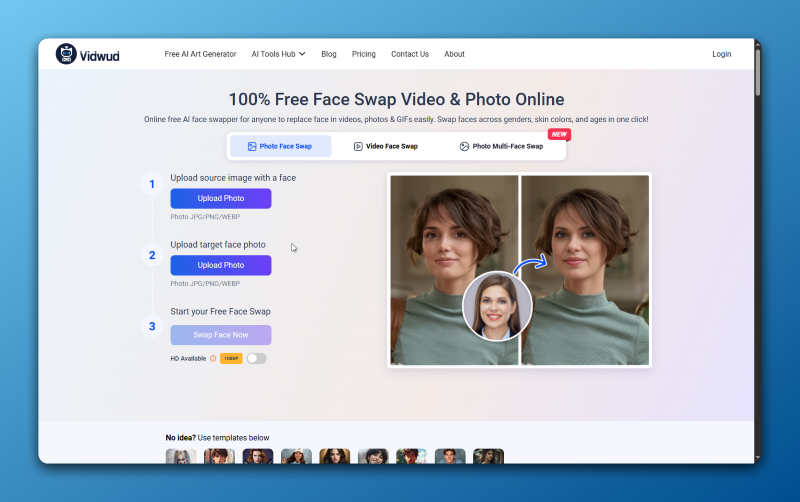Image resolution: width=800 pixels, height=502 pixels.
Task: Click 'No idea? Use templates below' text
Action: [217, 438]
